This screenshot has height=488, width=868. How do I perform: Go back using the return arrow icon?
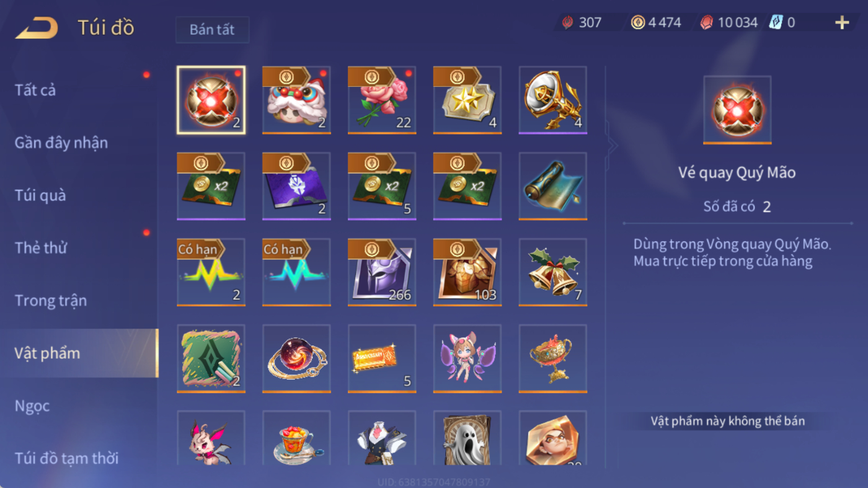click(37, 27)
